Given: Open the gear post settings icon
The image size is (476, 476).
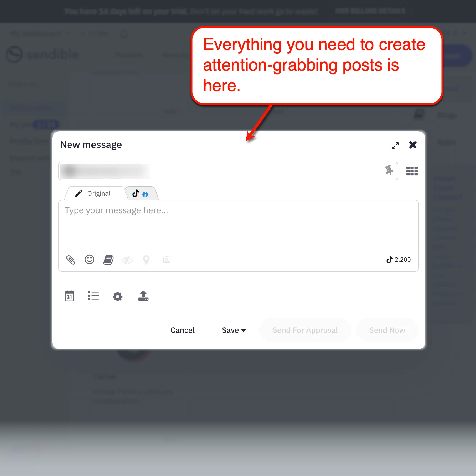Looking at the screenshot, I should coord(118,296).
